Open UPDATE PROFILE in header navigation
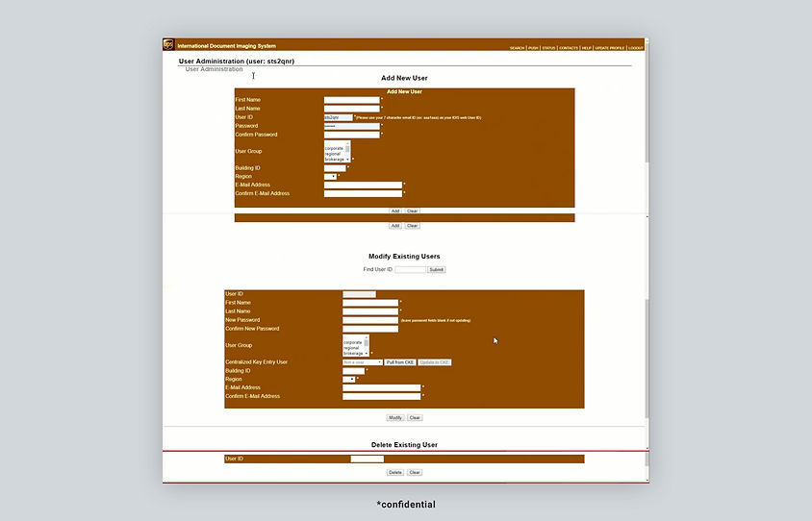The width and height of the screenshot is (812, 521). [x=610, y=48]
